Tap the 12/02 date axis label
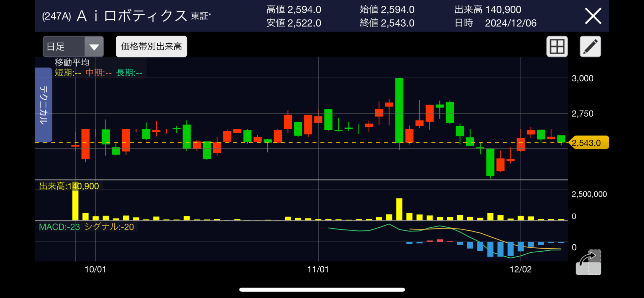 521,269
